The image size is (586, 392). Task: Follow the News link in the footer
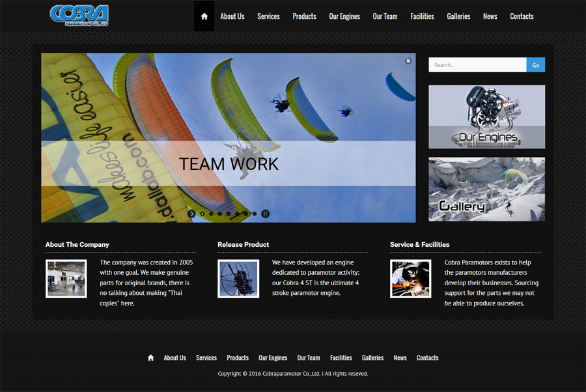pyautogui.click(x=400, y=357)
